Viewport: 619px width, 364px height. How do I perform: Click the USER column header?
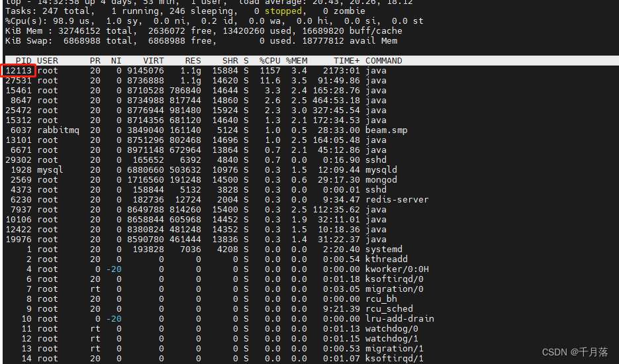[x=48, y=61]
